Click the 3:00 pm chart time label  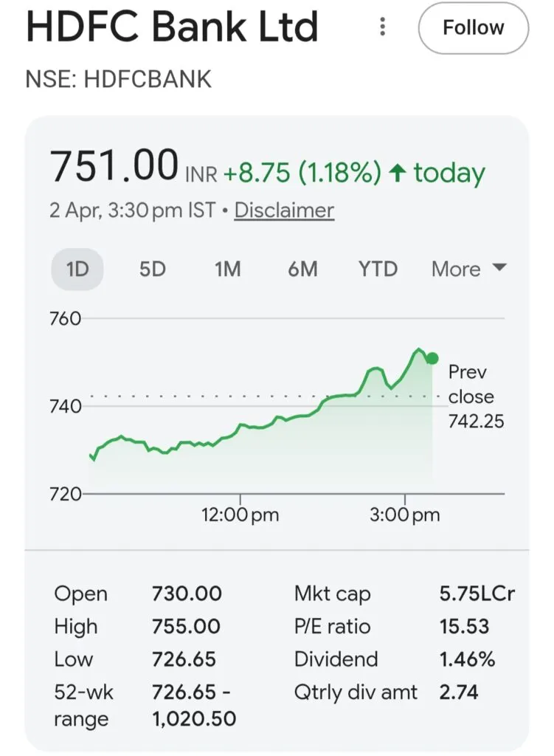(x=404, y=515)
